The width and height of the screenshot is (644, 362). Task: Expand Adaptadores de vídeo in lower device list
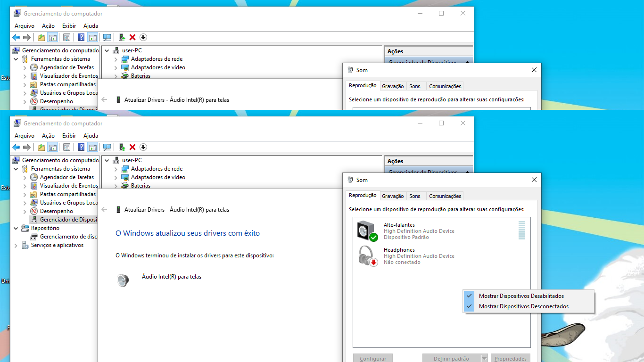116,177
